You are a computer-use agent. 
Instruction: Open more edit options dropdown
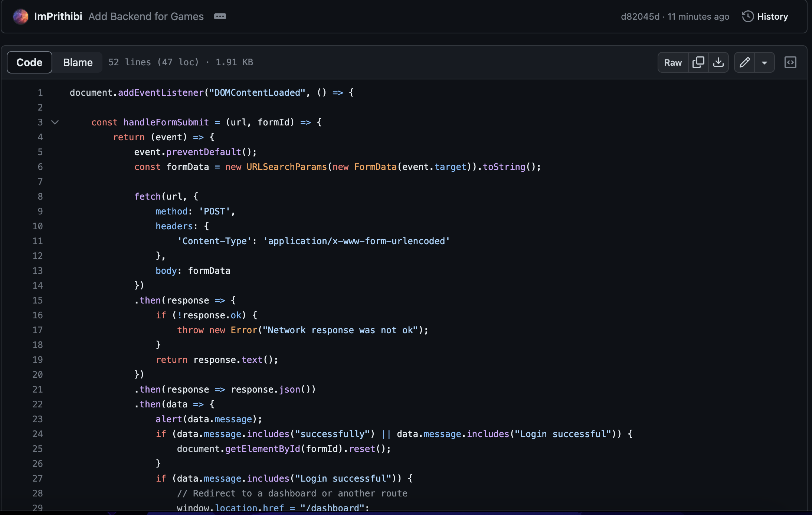pos(764,62)
